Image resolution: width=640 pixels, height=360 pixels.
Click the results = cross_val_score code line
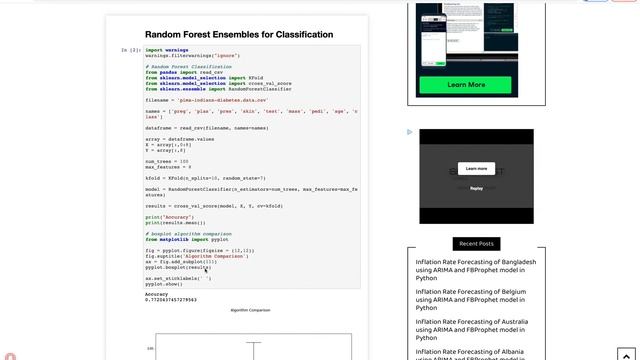pyautogui.click(x=214, y=206)
